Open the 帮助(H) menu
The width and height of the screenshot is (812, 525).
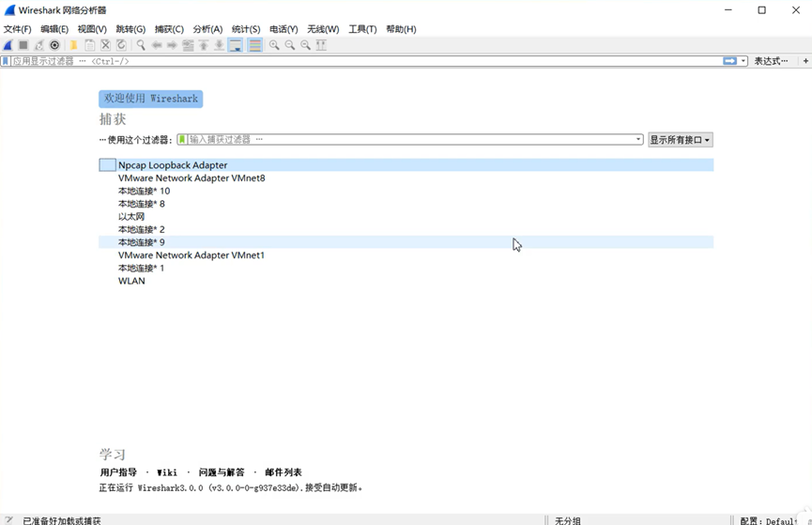point(402,29)
